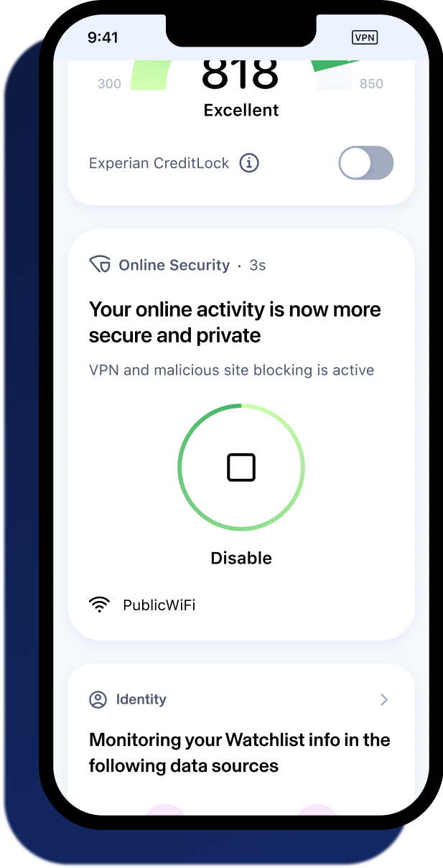The width and height of the screenshot is (443, 868).
Task: Tap the PublicWiFi network name
Action: click(x=159, y=605)
